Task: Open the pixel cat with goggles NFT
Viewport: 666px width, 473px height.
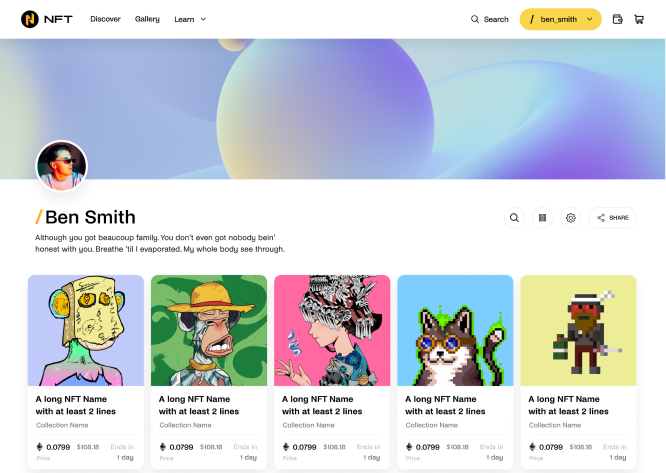Action: tap(455, 330)
